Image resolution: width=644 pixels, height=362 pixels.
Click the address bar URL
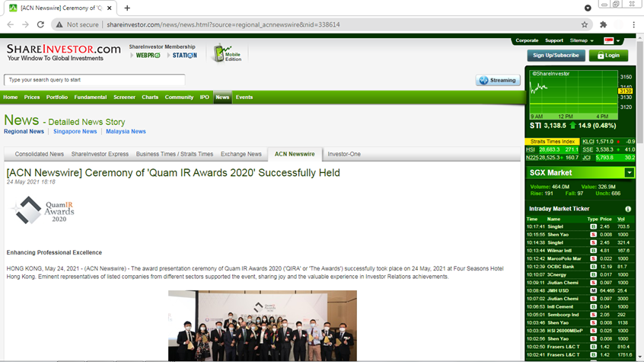(x=223, y=24)
